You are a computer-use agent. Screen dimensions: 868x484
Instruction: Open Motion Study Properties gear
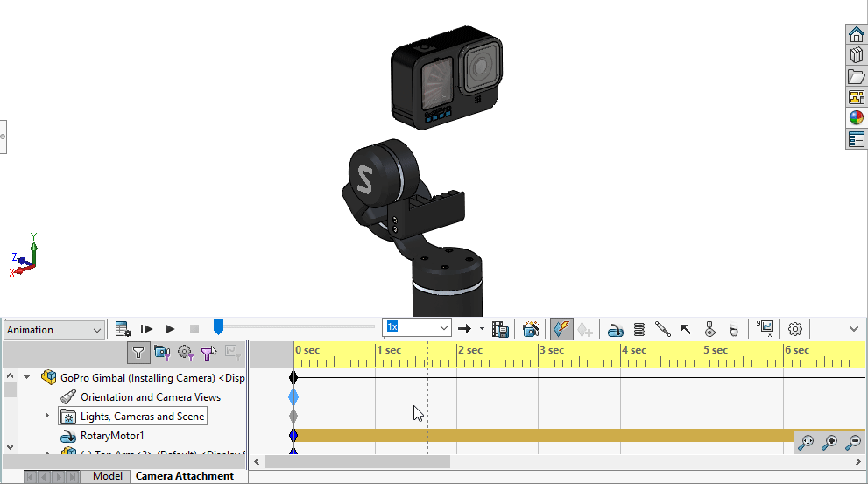click(x=795, y=329)
